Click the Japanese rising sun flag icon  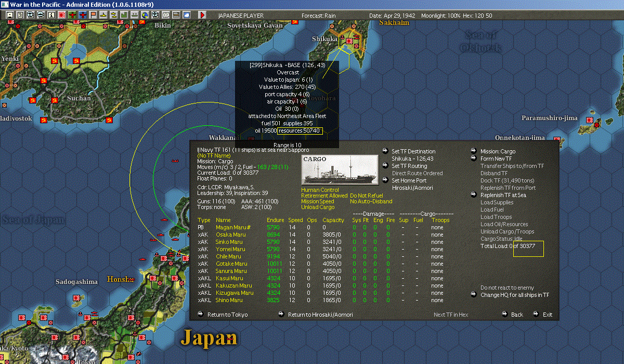click(62, 15)
